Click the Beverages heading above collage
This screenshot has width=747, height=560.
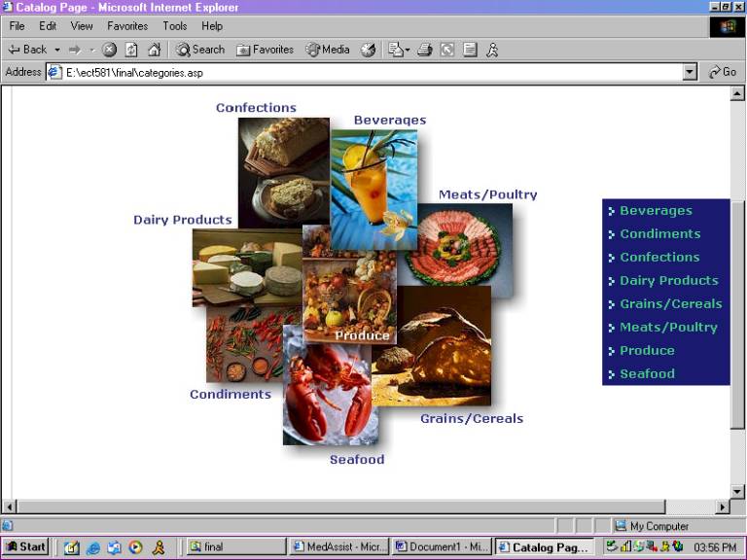coord(390,120)
